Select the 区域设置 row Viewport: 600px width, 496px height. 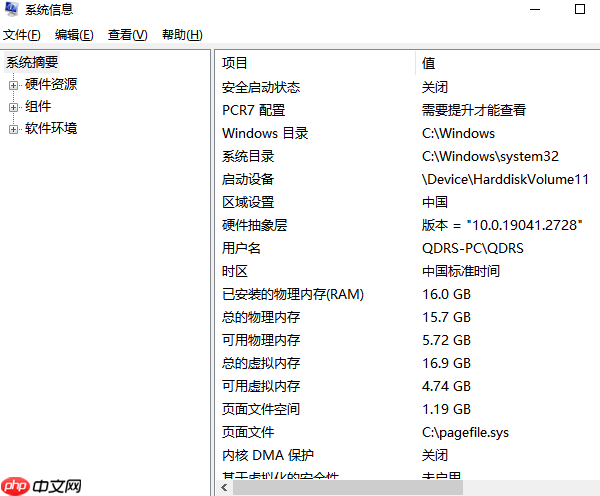409,202
